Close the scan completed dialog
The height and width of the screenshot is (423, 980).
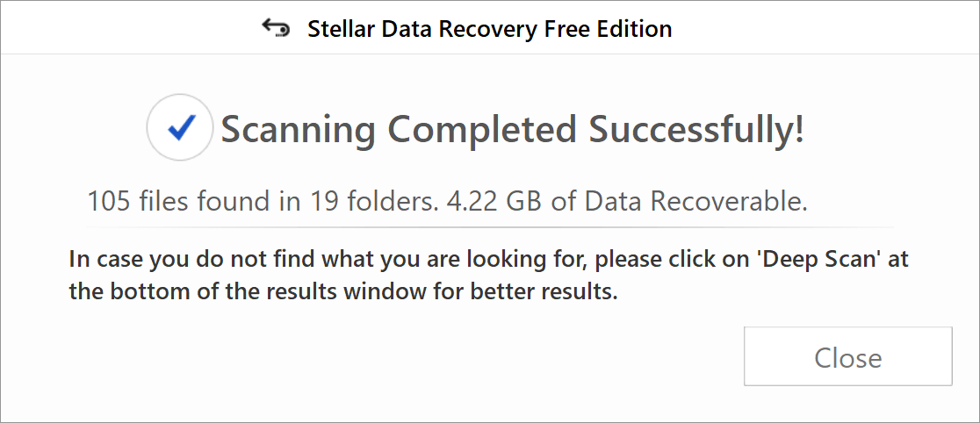coord(847,357)
